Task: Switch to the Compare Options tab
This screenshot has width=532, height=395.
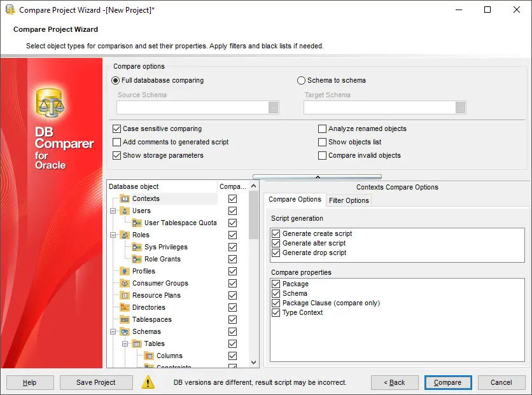Action: click(x=295, y=200)
